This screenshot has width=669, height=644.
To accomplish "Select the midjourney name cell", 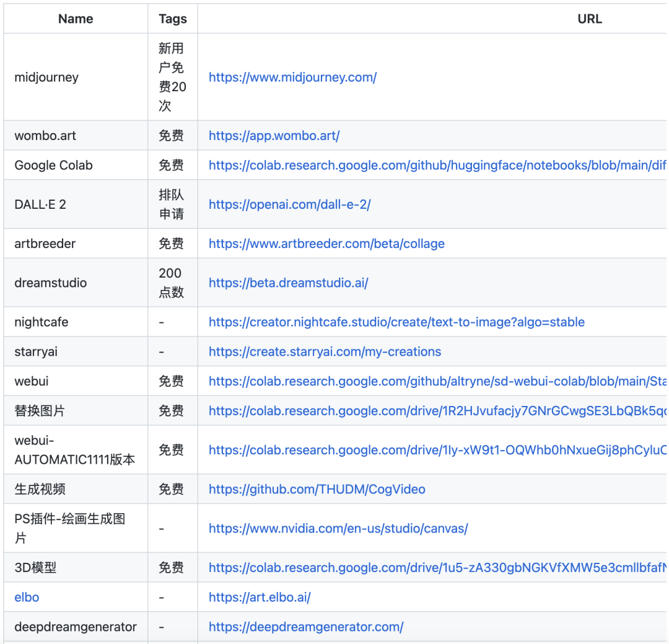I will click(76, 77).
